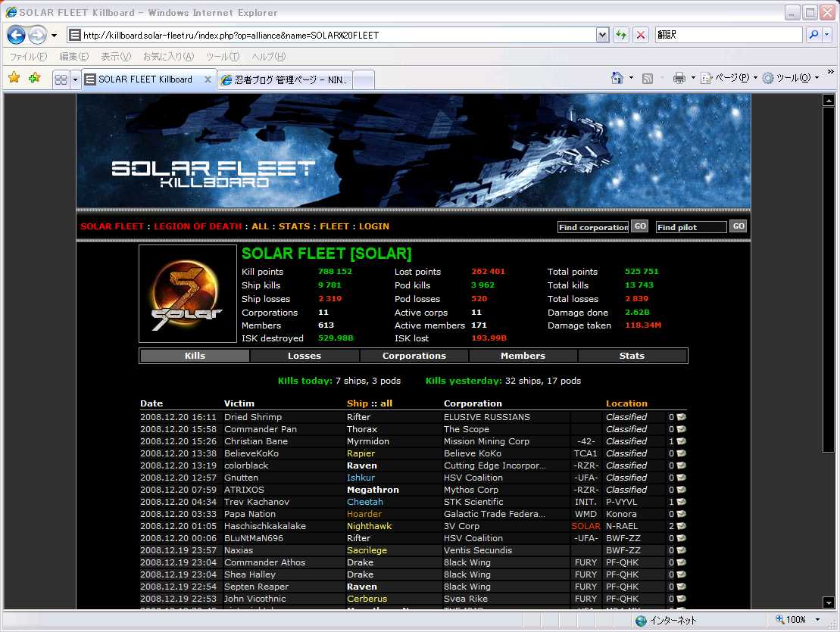Screen dimensions: 840x632
Task: Click the green Refresh page icon
Action: [x=621, y=36]
